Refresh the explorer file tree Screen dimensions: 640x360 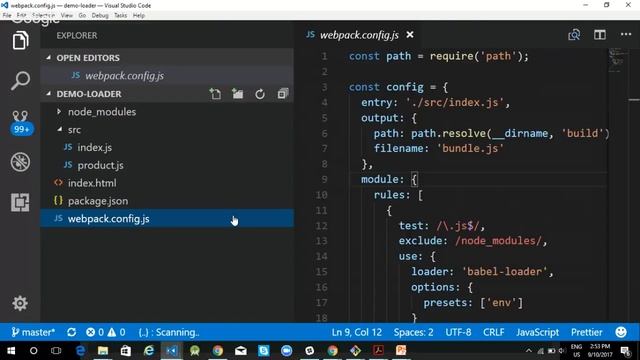pyautogui.click(x=260, y=94)
